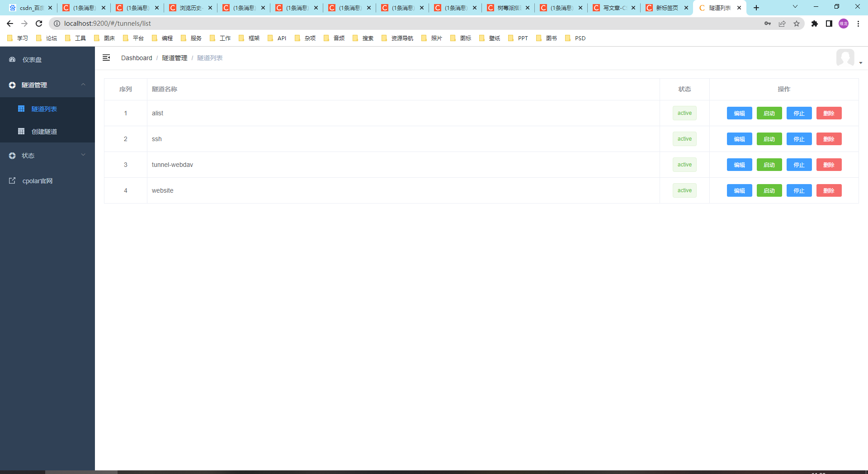Expand the 状态 menu chevron
Viewport: 868px width, 474px height.
tap(83, 155)
